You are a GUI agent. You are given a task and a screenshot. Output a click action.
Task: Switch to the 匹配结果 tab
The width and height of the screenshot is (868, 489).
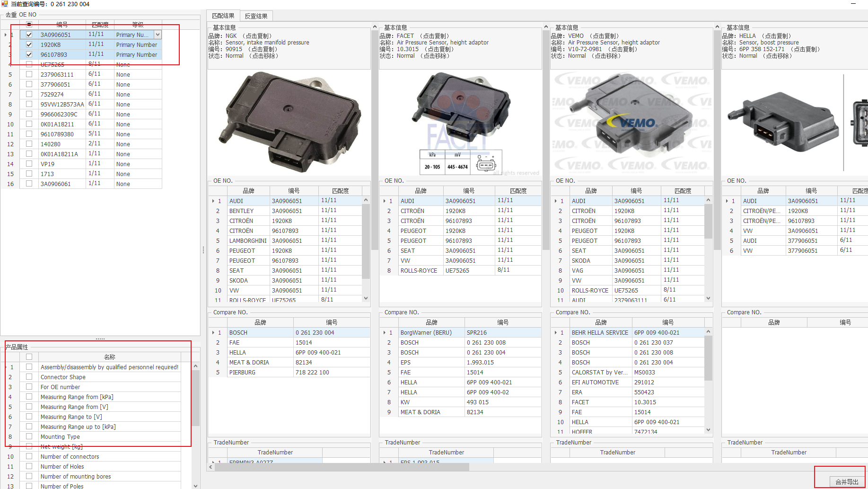[223, 16]
